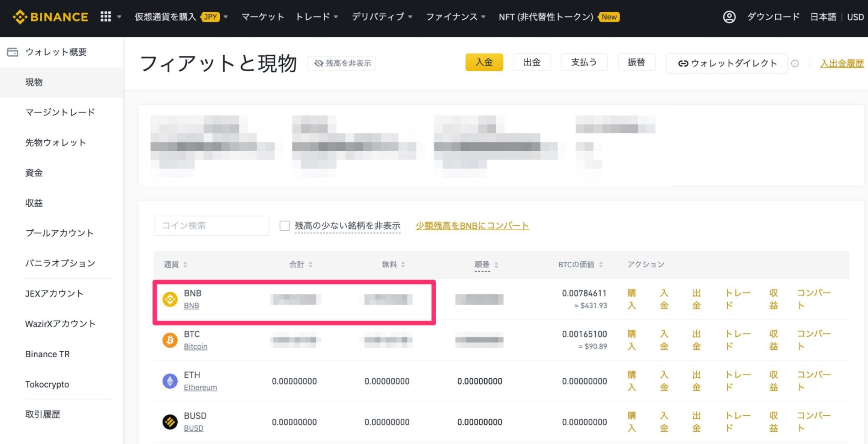Viewport: 868px width, 444px height.
Task: Click 少額残高をBNBにコンバート link
Action: [472, 226]
